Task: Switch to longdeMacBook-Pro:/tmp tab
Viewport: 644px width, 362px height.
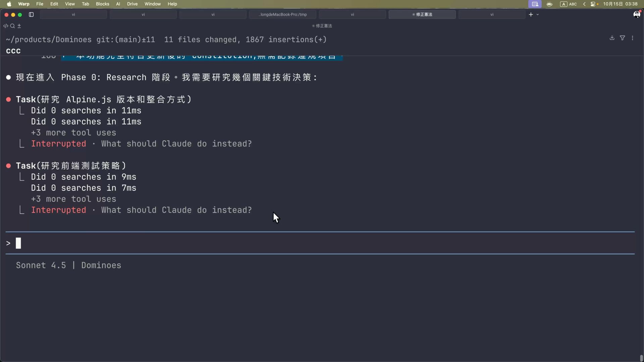Action: tap(283, 14)
